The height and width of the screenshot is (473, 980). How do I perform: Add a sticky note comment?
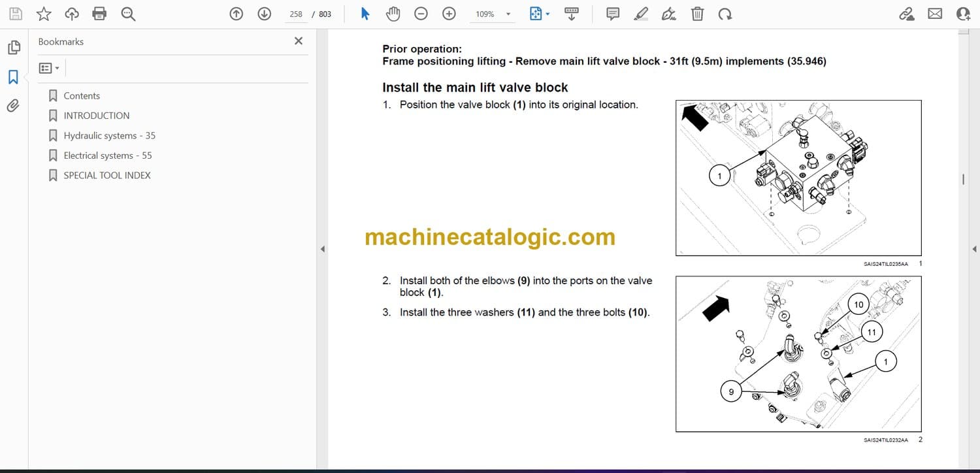tap(613, 14)
